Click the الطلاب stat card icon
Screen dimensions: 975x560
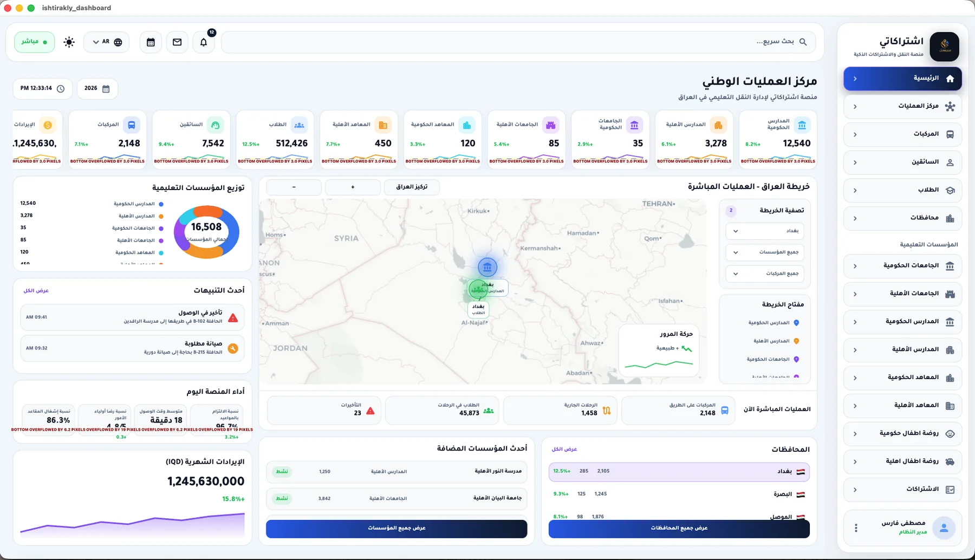tap(299, 125)
